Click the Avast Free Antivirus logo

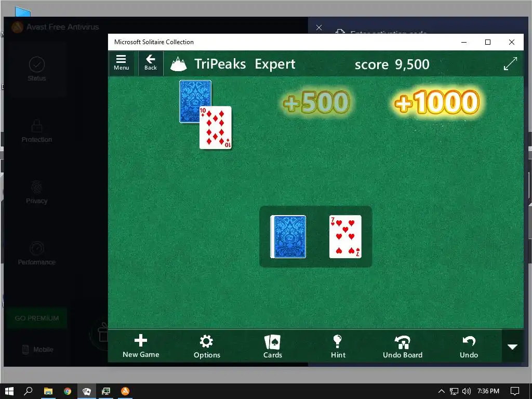coord(17,27)
